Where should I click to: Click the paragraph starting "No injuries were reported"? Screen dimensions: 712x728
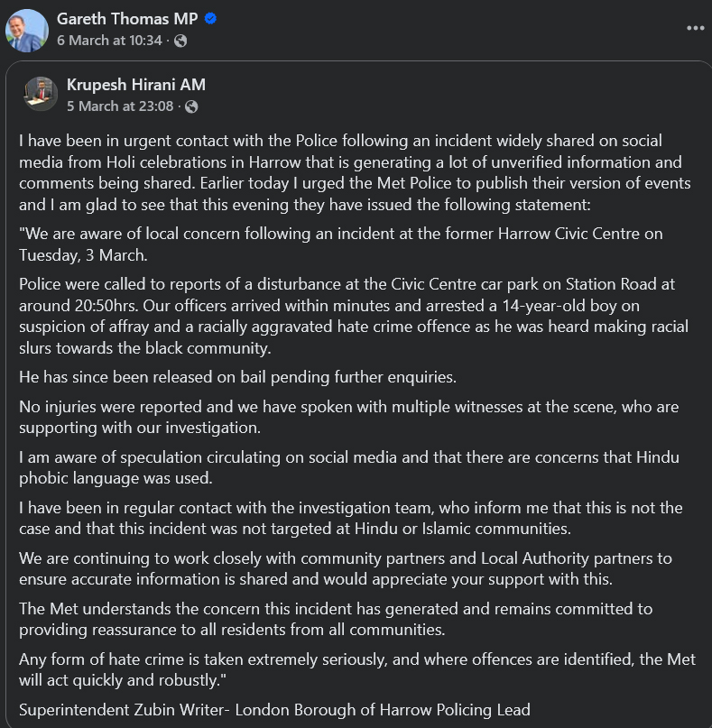click(x=348, y=417)
